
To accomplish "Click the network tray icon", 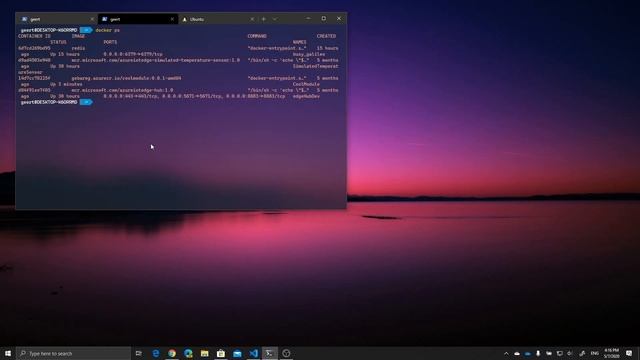I will point(560,353).
